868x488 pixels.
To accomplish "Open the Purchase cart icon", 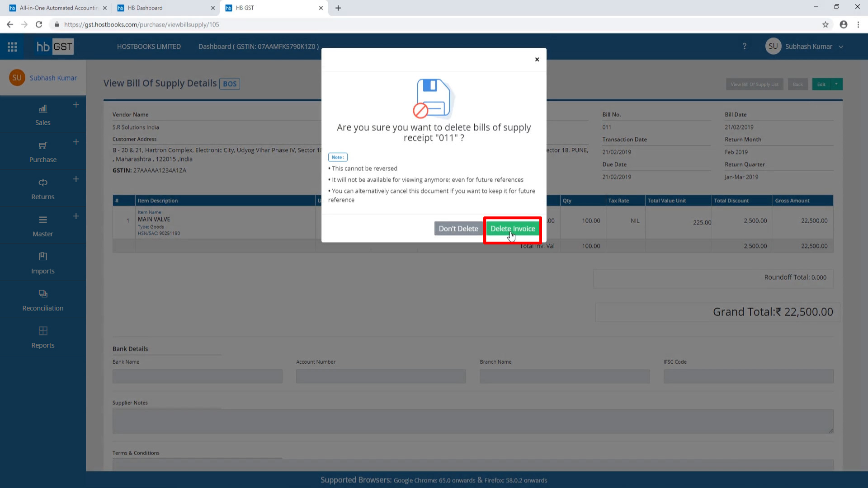I will tap(43, 145).
